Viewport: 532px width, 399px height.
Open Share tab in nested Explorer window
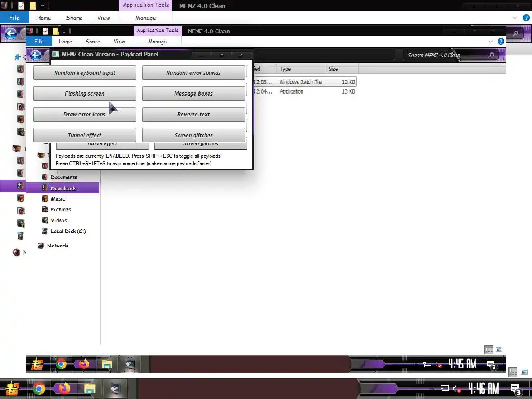(x=92, y=41)
